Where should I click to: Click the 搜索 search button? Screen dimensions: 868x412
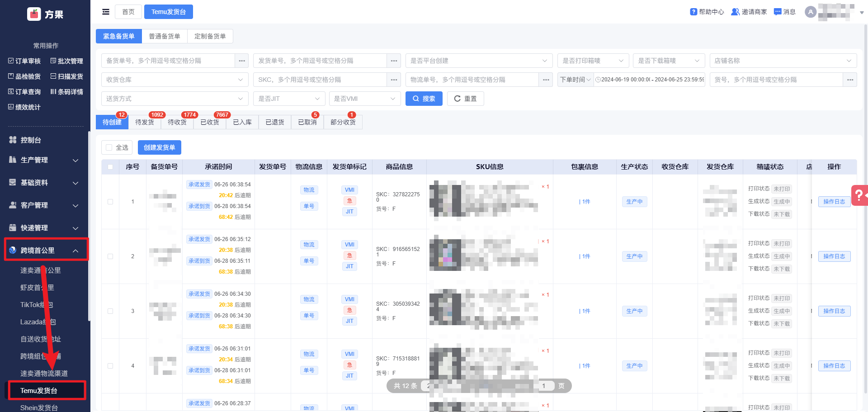tap(424, 99)
